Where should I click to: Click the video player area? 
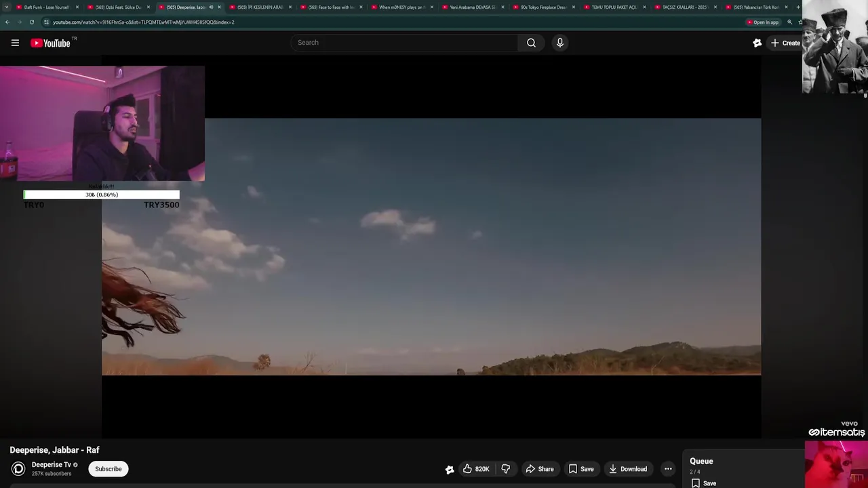pyautogui.click(x=431, y=247)
